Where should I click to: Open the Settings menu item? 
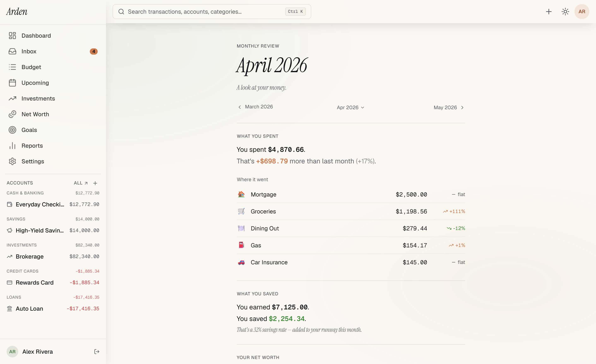53,161
